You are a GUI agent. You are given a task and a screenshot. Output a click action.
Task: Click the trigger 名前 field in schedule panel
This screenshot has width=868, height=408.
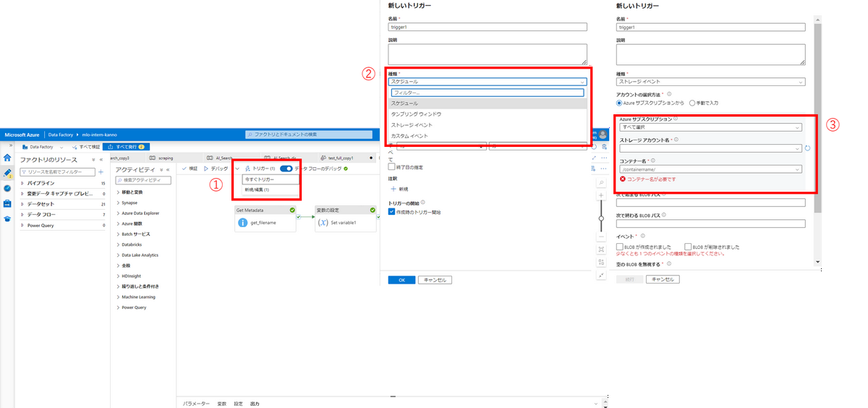point(488,27)
